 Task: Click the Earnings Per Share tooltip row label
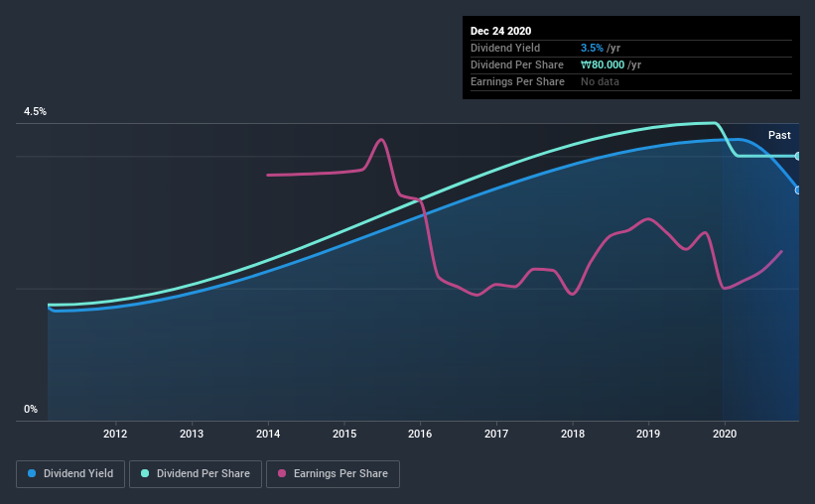click(517, 81)
